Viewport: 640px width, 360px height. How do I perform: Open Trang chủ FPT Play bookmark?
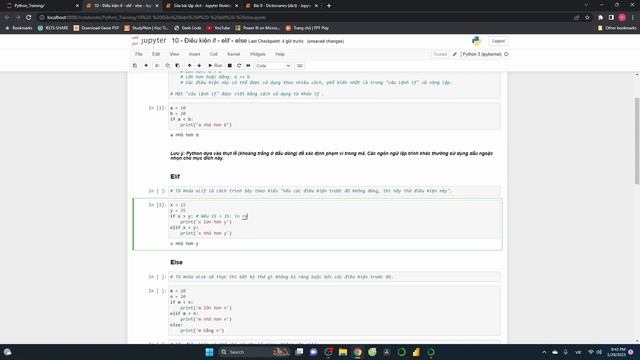(x=307, y=28)
